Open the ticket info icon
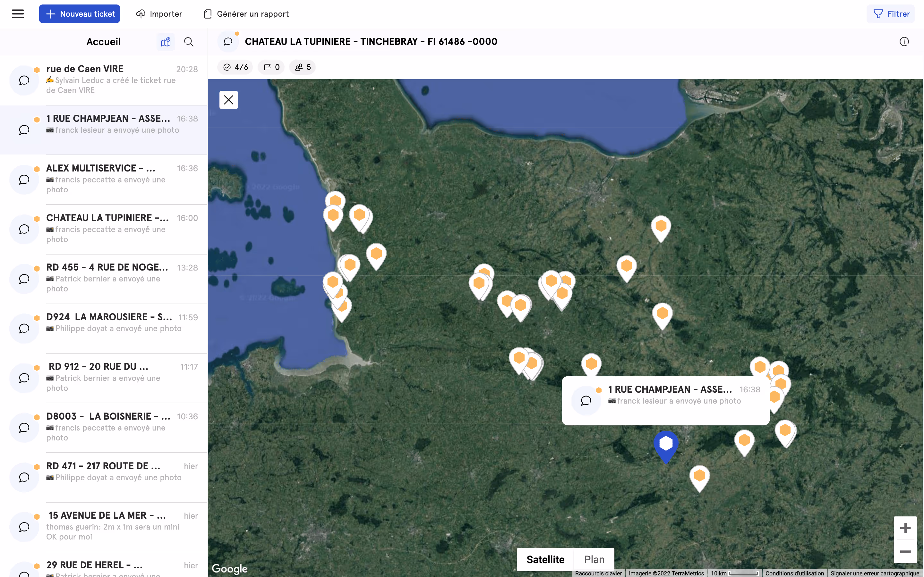The image size is (924, 577). (904, 42)
